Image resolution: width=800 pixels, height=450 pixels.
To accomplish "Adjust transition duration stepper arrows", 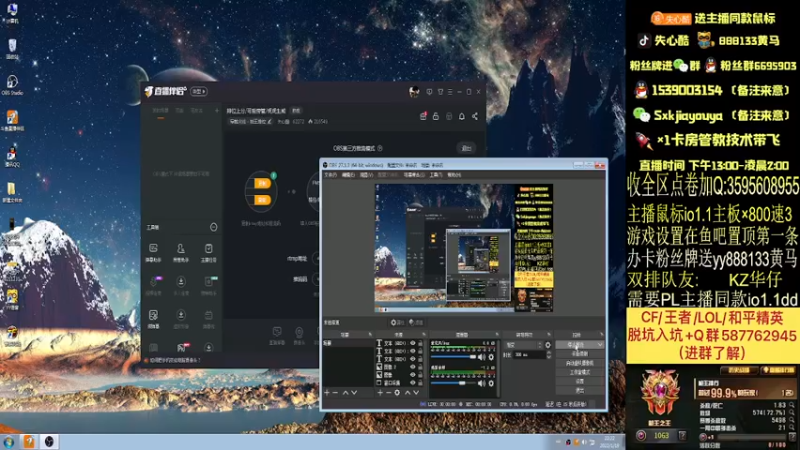I will [x=548, y=355].
